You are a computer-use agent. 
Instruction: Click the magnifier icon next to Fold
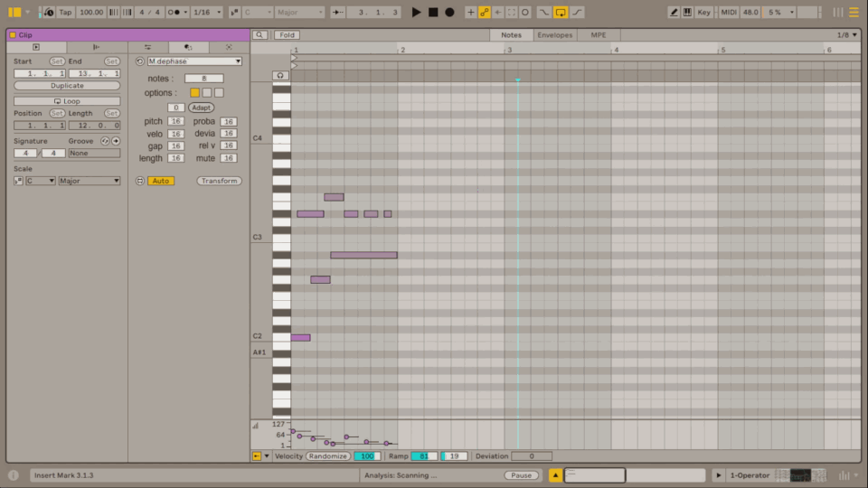pos(260,35)
